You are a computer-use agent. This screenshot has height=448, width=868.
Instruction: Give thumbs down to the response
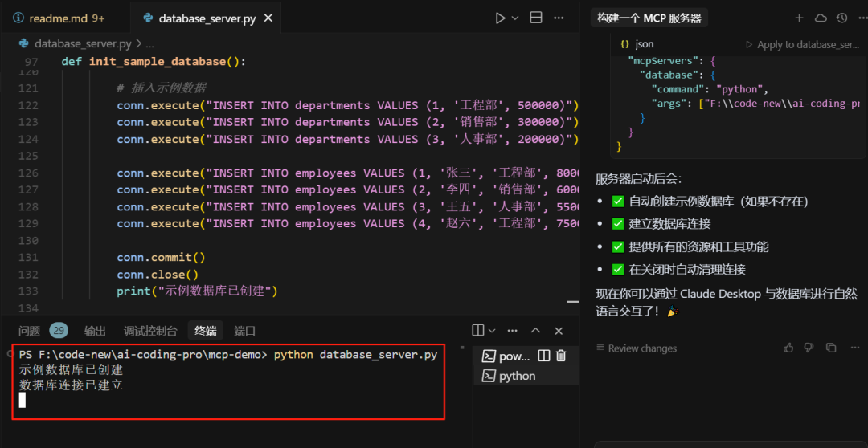[809, 348]
